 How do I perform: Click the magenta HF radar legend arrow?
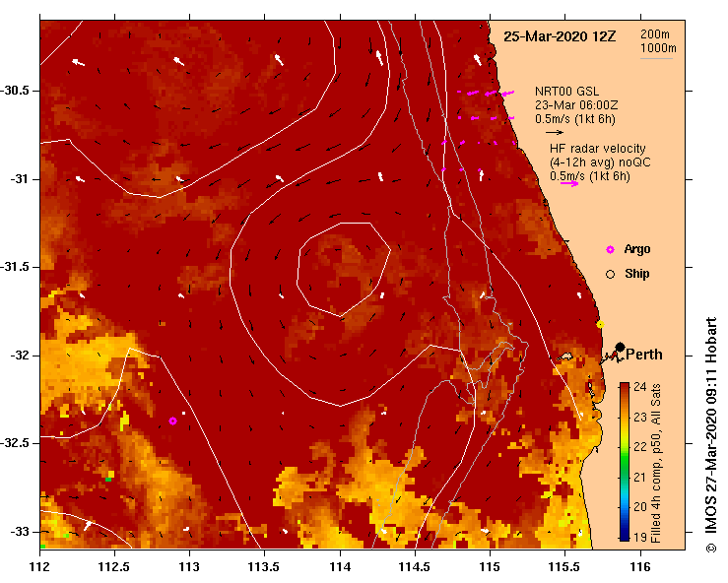tap(569, 184)
